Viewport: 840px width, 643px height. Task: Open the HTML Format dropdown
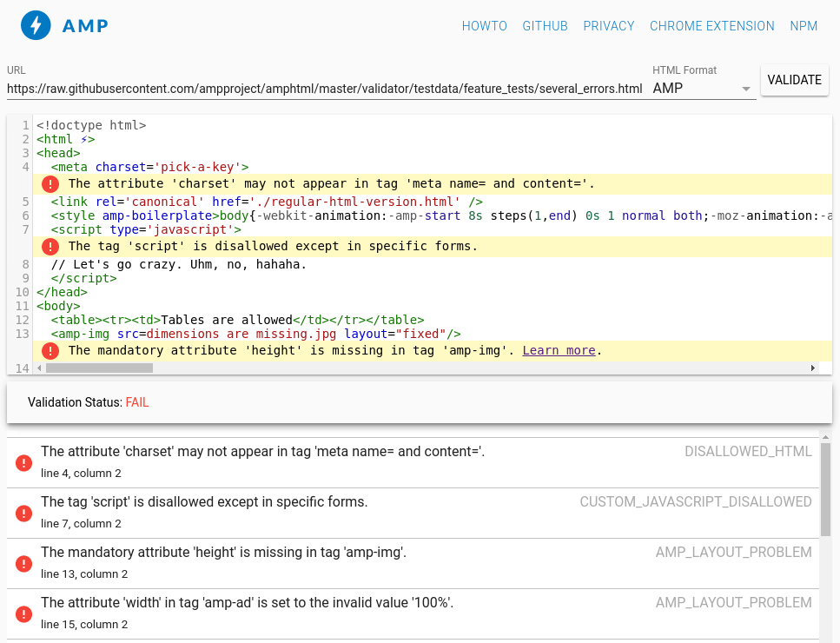pyautogui.click(x=702, y=89)
